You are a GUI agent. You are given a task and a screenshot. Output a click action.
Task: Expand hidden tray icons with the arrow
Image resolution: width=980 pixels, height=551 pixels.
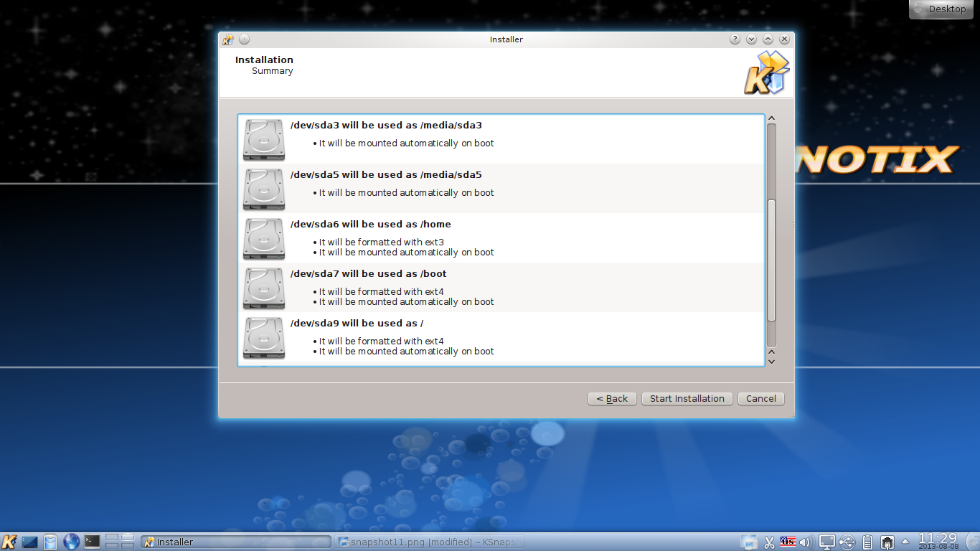(905, 542)
